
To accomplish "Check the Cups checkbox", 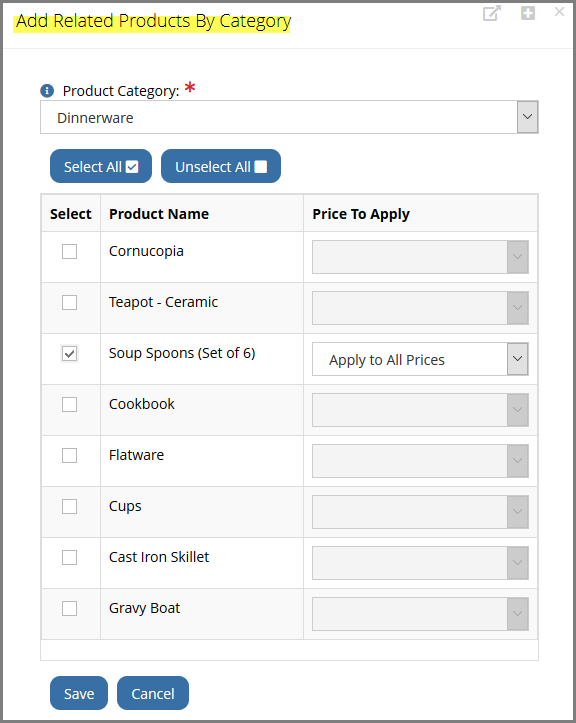I will [70, 506].
